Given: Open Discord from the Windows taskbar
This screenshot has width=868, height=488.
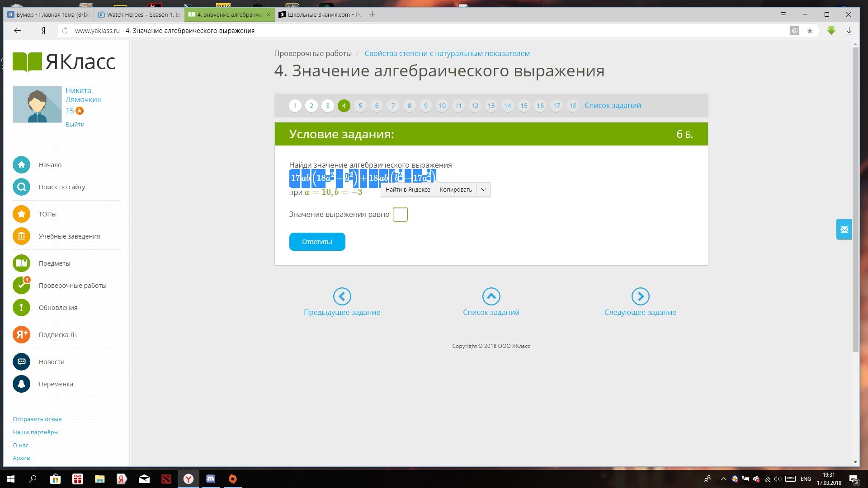Looking at the screenshot, I should click(x=211, y=479).
